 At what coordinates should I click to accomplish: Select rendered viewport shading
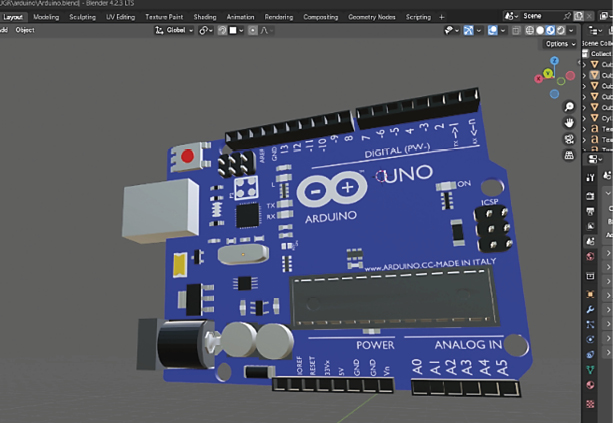click(560, 30)
